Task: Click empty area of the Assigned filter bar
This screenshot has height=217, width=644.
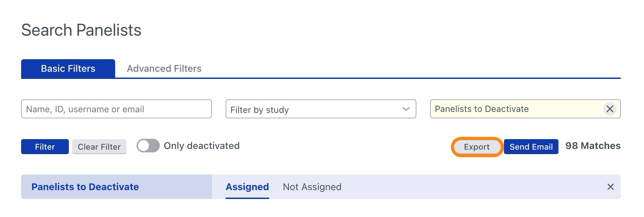Action: pyautogui.click(x=470, y=187)
